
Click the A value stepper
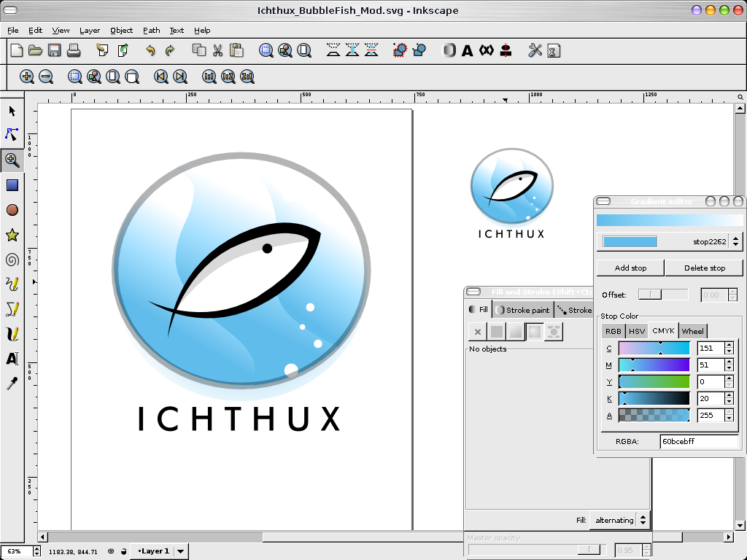tap(729, 415)
